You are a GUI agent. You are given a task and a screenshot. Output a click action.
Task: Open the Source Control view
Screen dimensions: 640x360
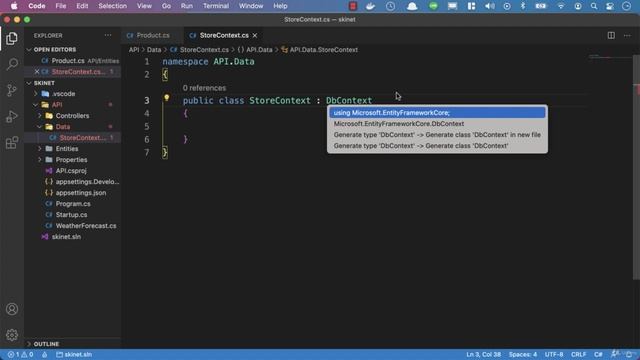coord(12,90)
